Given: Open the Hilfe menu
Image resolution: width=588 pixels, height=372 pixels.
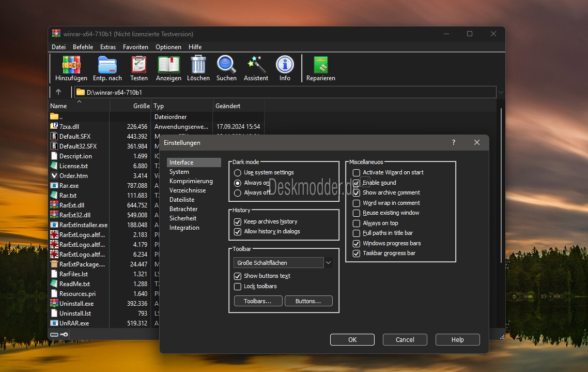Looking at the screenshot, I should coord(195,47).
